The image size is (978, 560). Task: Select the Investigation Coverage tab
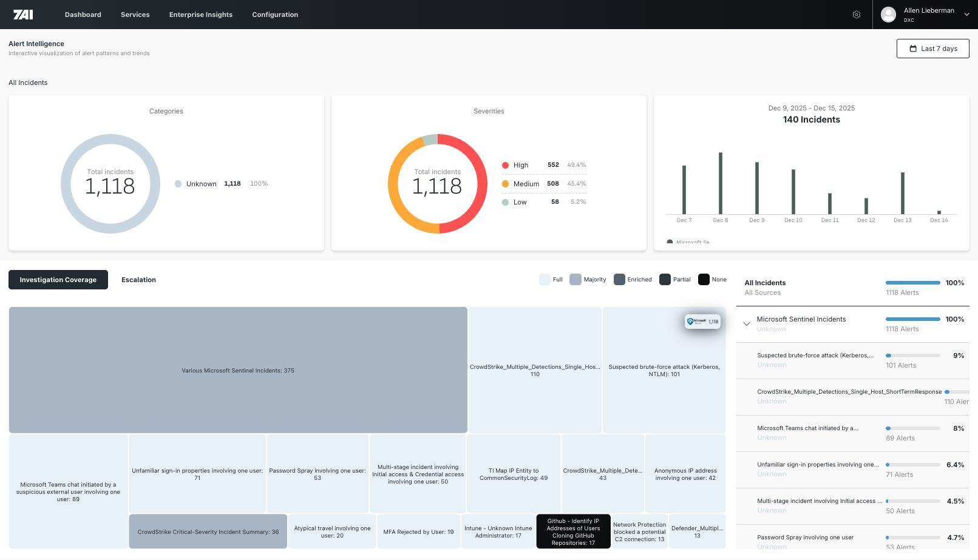[58, 280]
